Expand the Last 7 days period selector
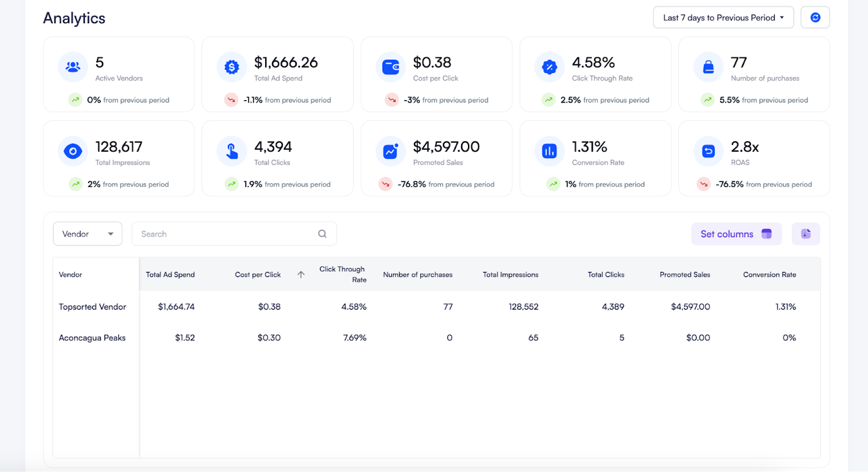The width and height of the screenshot is (868, 472). coord(722,17)
